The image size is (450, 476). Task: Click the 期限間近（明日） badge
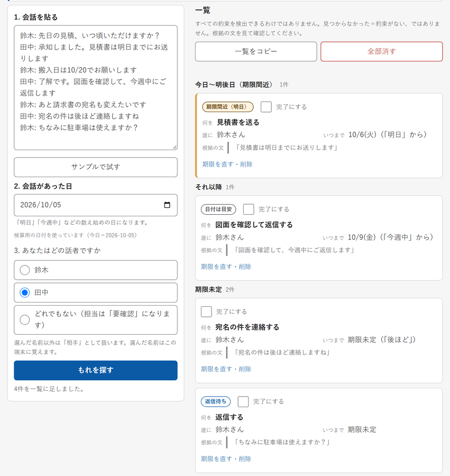click(x=227, y=107)
